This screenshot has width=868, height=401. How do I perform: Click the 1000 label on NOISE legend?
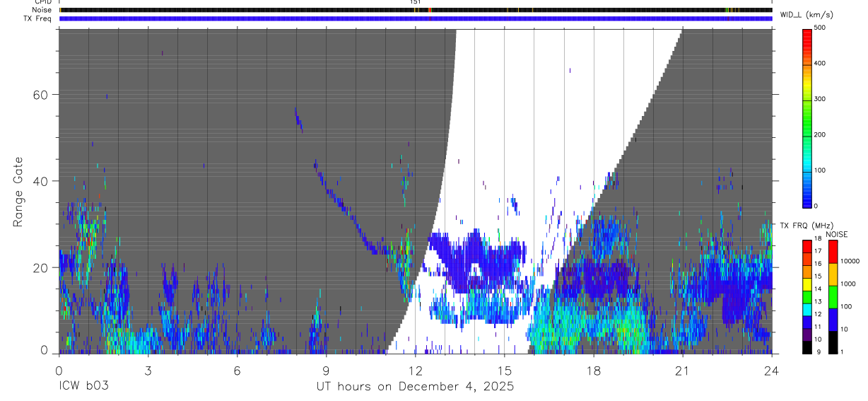[848, 284]
